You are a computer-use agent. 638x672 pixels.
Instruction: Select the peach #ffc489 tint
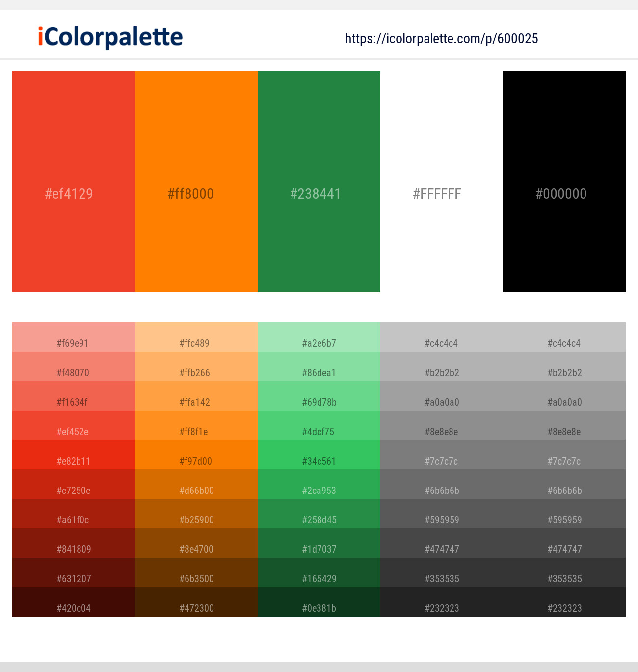[x=196, y=337]
